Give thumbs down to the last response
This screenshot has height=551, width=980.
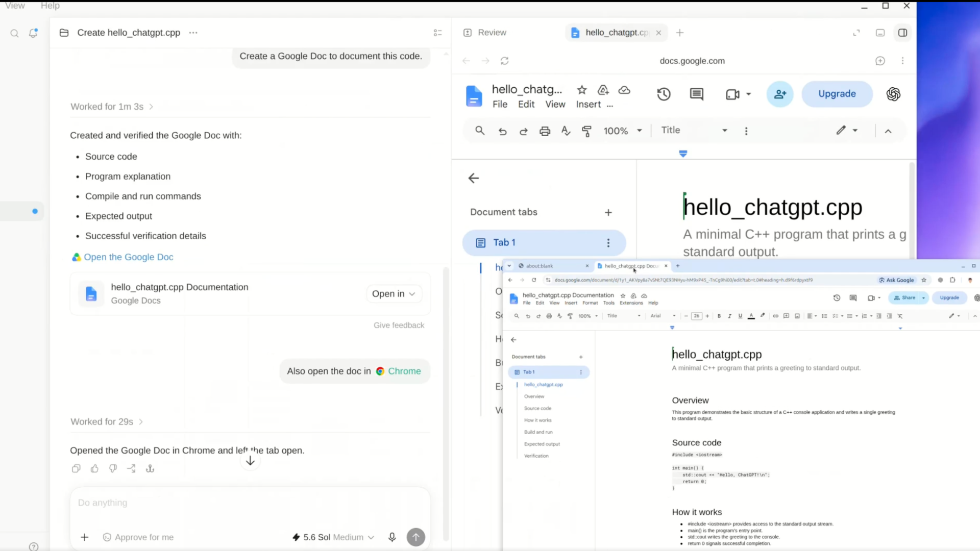[x=113, y=468]
